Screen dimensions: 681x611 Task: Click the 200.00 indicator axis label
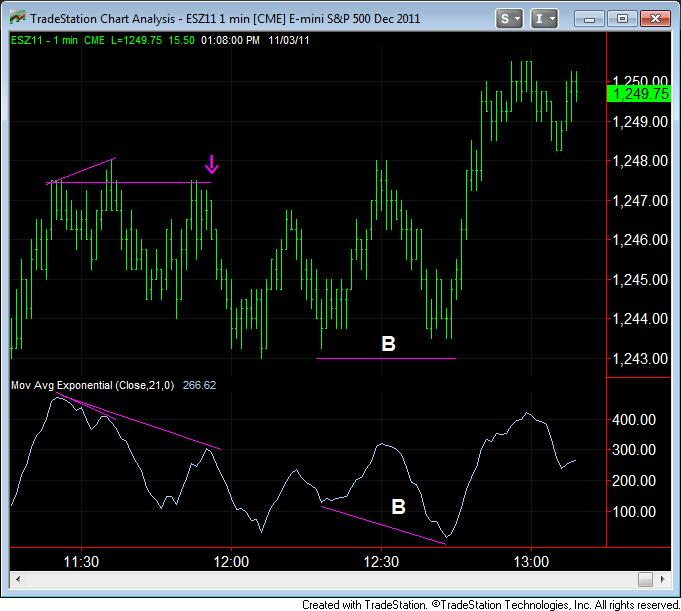click(x=634, y=481)
